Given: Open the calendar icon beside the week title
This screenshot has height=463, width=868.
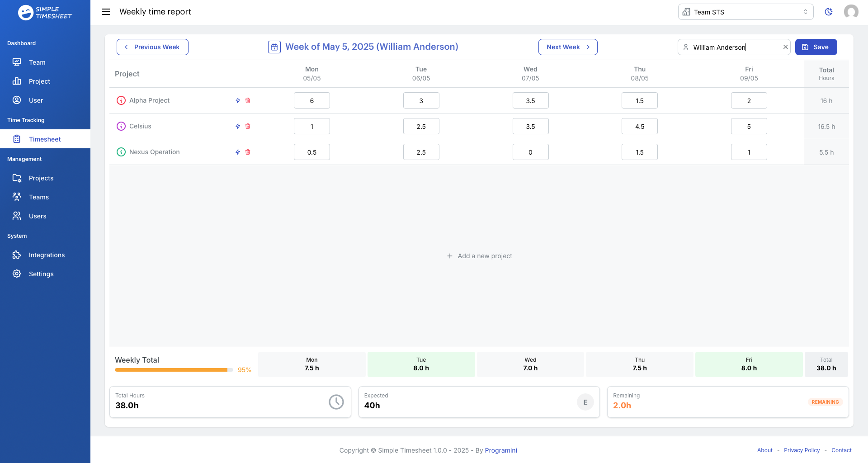Looking at the screenshot, I should (274, 47).
